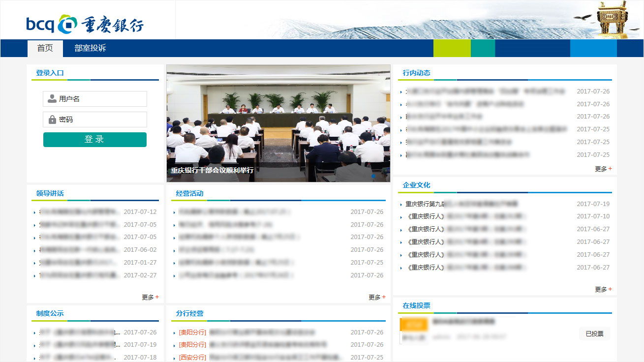644x362 pixels.
Task: Focus the 用户名 input field
Action: tap(101, 99)
